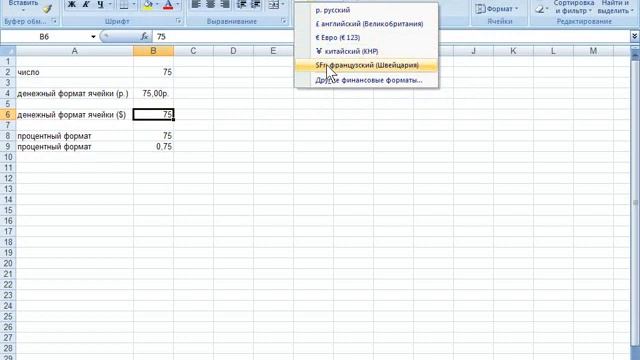The image size is (640, 360).
Task: Open underline style dropdown arrow
Action: (109, 4)
